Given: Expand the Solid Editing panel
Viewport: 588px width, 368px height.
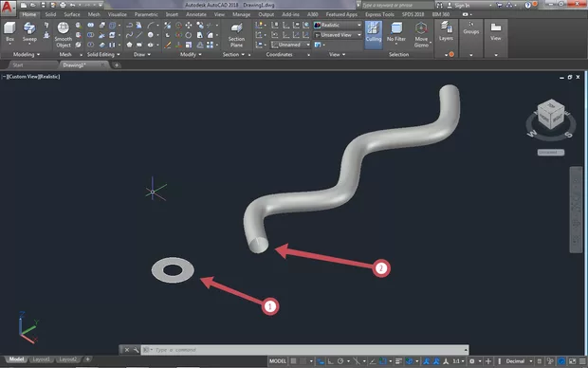Looking at the screenshot, I should (x=103, y=54).
